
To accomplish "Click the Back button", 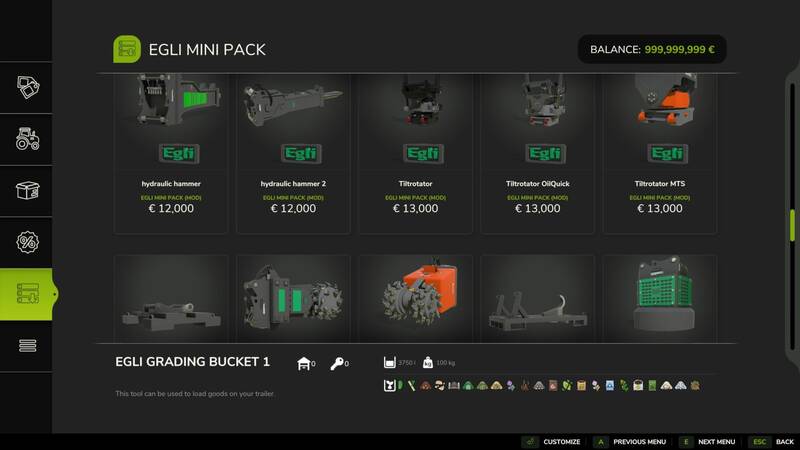I will 771,442.
